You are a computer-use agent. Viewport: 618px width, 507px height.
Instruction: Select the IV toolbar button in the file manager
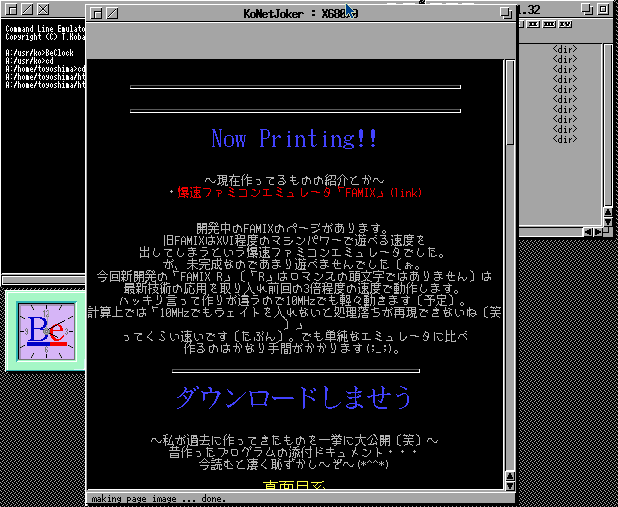coord(565,24)
